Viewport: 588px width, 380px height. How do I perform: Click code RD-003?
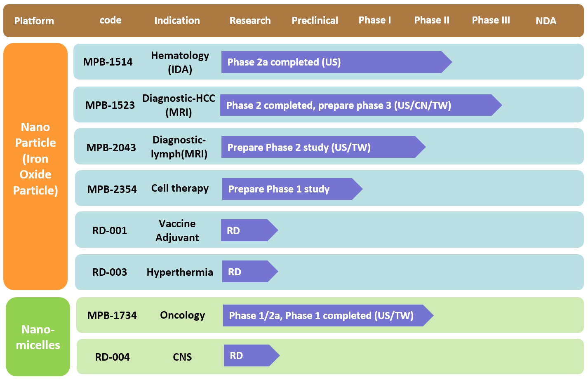coord(110,272)
